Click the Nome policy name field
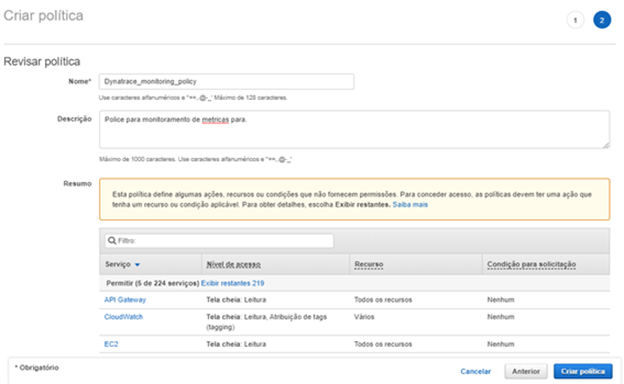This screenshot has height=384, width=624. 226,82
